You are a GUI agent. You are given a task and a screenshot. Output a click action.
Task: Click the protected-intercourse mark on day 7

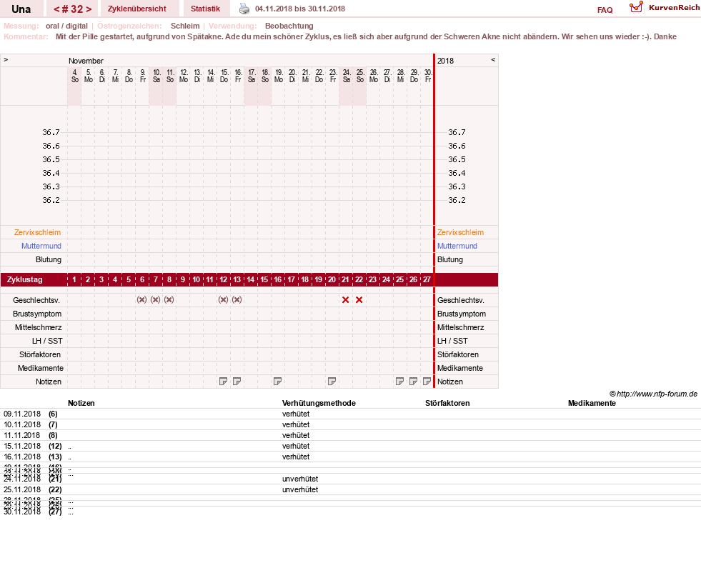(x=156, y=300)
